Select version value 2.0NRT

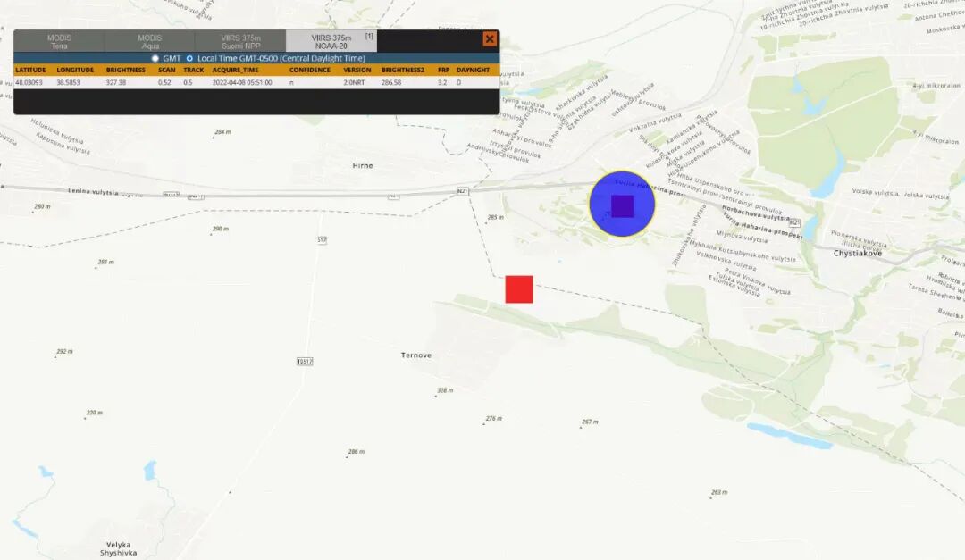click(354, 82)
